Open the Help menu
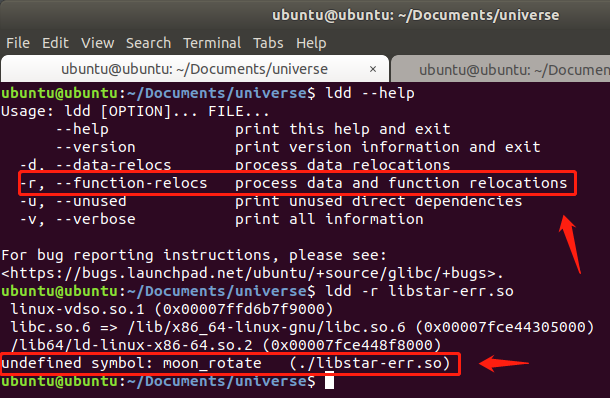Image resolution: width=610 pixels, height=398 pixels. click(x=311, y=43)
